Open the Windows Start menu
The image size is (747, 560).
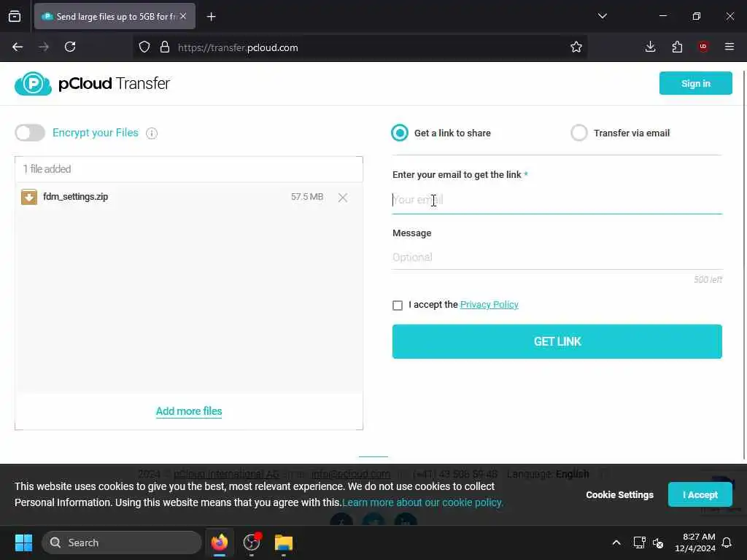23,542
